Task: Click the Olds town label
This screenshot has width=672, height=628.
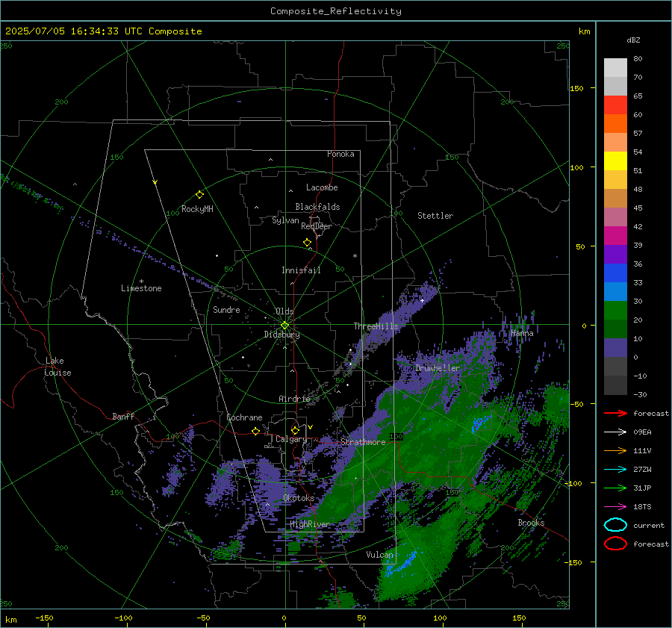Action: point(284,311)
